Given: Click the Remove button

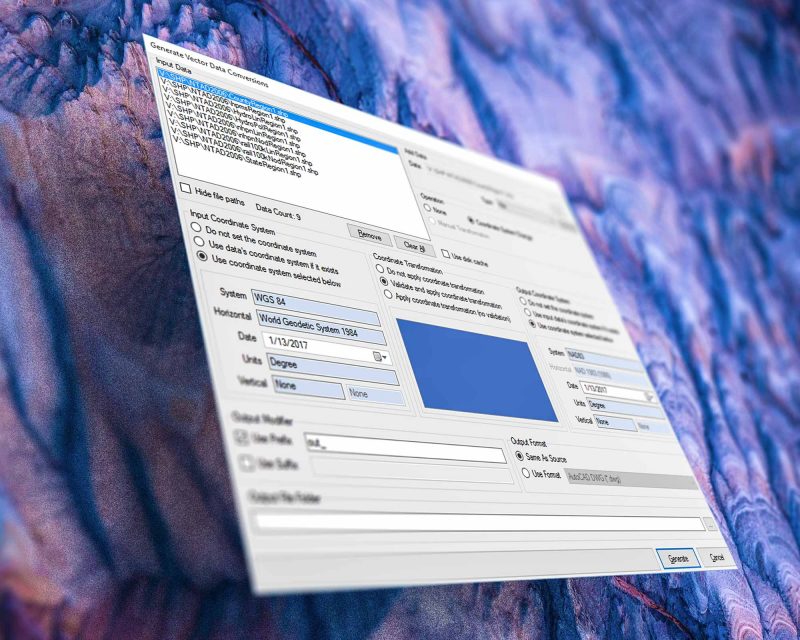Looking at the screenshot, I should (x=370, y=235).
